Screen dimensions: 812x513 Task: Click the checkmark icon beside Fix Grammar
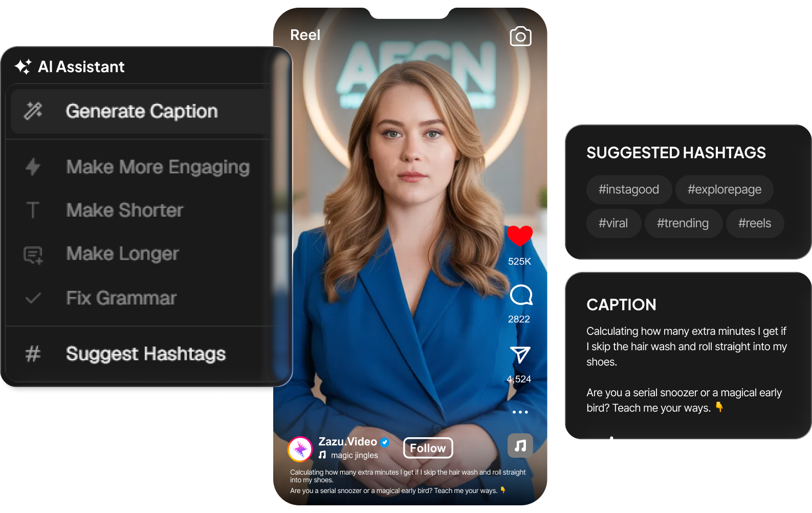click(x=33, y=298)
